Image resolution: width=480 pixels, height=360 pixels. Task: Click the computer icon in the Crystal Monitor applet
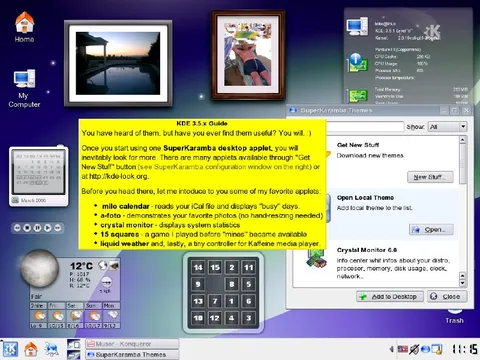coord(357,27)
